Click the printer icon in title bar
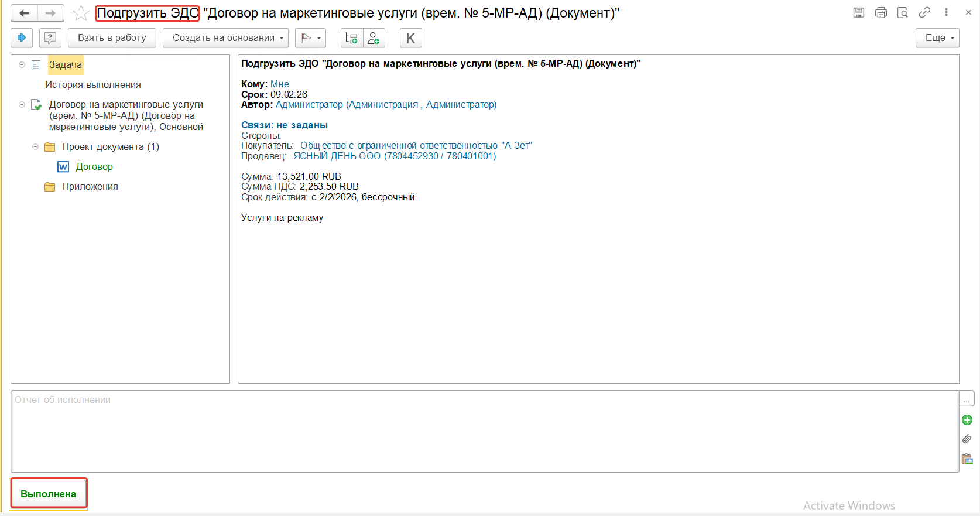This screenshot has height=516, width=980. [880, 12]
